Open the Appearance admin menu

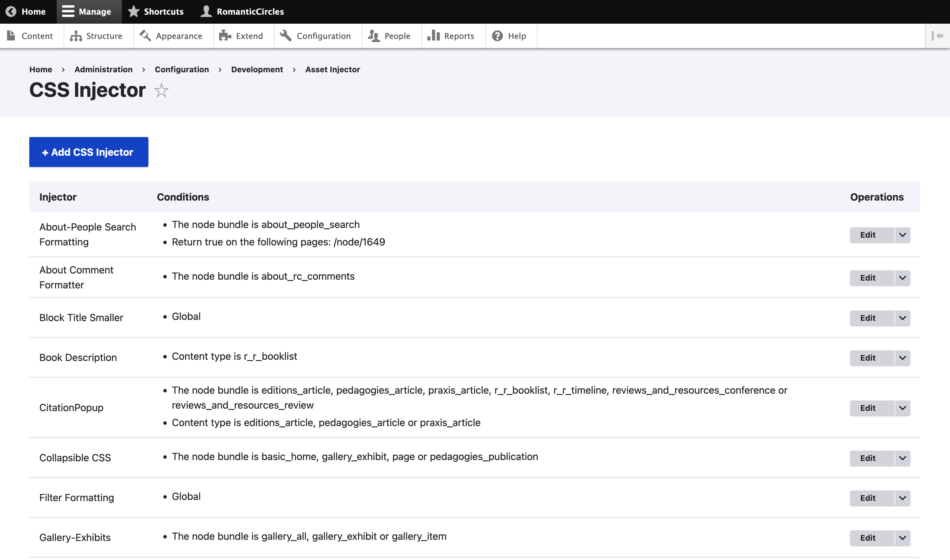click(173, 36)
